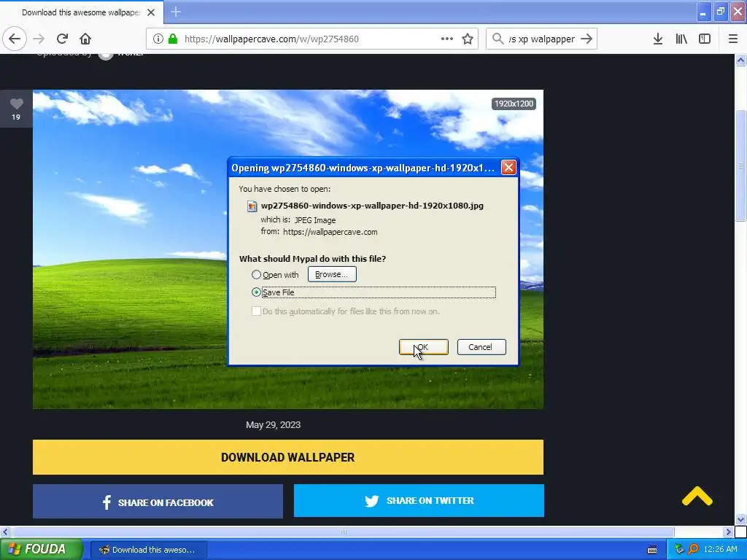Bookmark this page with the star icon

pyautogui.click(x=468, y=39)
